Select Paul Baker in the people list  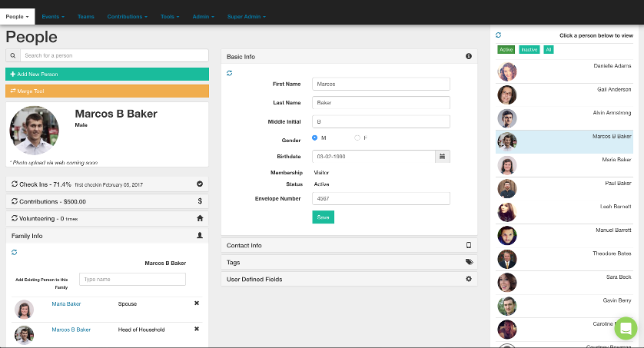tap(564, 189)
